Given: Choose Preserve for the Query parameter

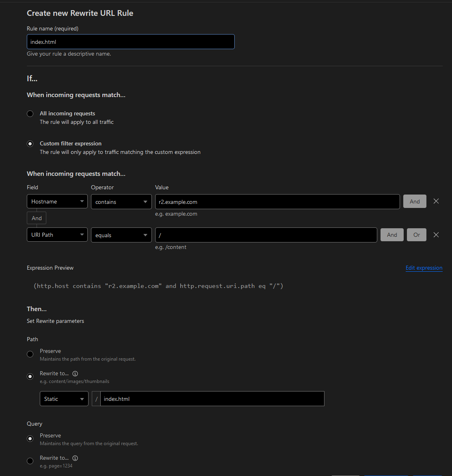Looking at the screenshot, I should coord(30,438).
